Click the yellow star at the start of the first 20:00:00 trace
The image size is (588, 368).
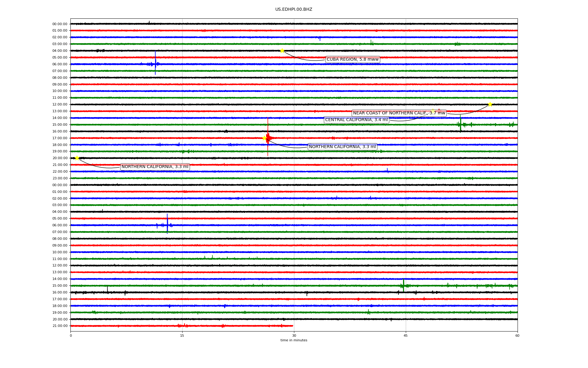77,158
